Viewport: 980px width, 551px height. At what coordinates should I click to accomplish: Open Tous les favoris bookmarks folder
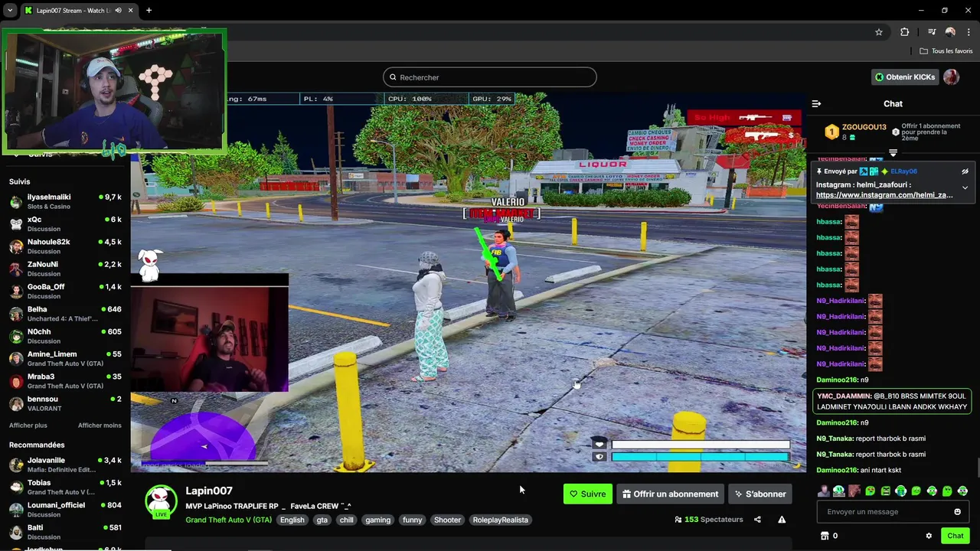point(946,51)
